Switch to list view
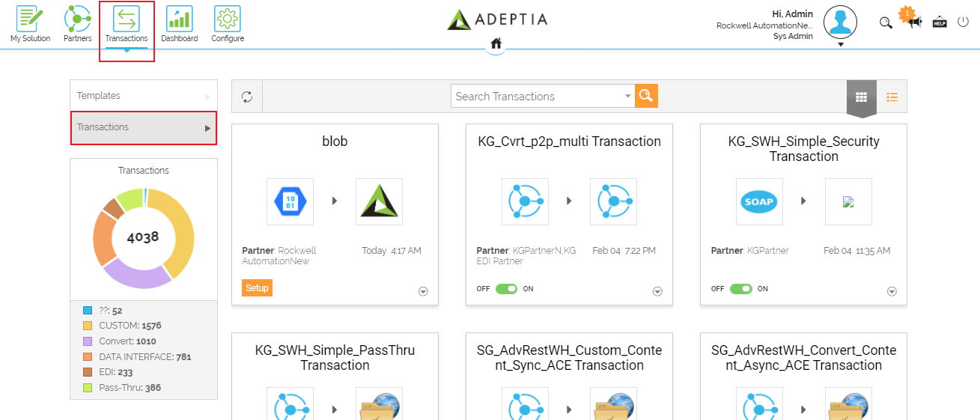The width and height of the screenshot is (980, 420). [892, 97]
